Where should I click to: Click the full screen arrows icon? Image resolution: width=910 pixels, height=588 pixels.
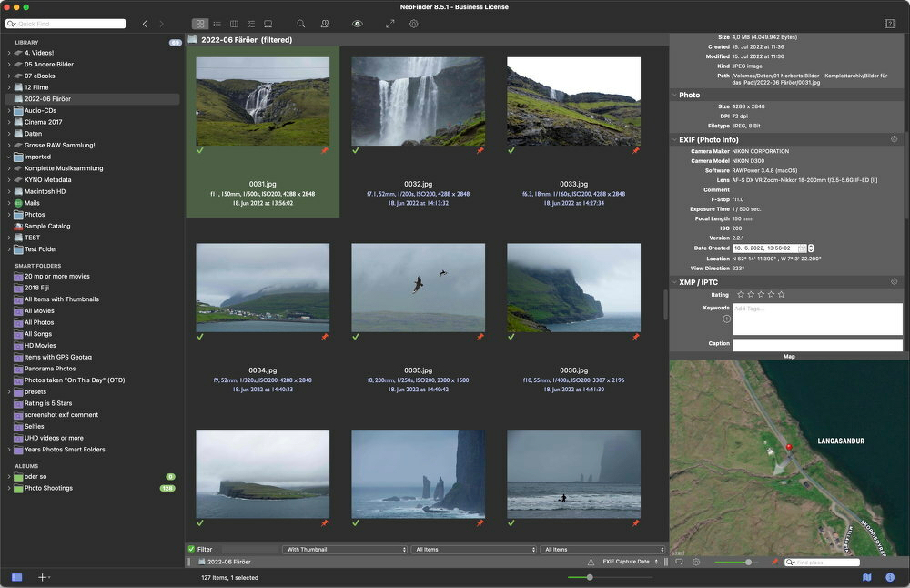[x=390, y=24]
